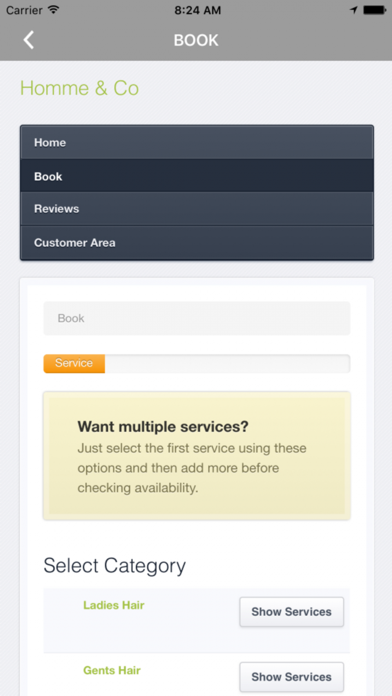Show Services for Ladies Hair
392x696 pixels.
[x=292, y=612]
